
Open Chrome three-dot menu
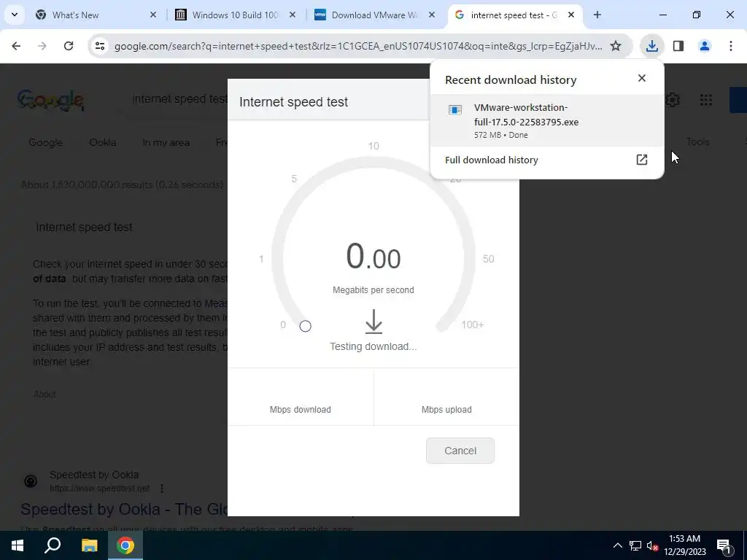(731, 46)
